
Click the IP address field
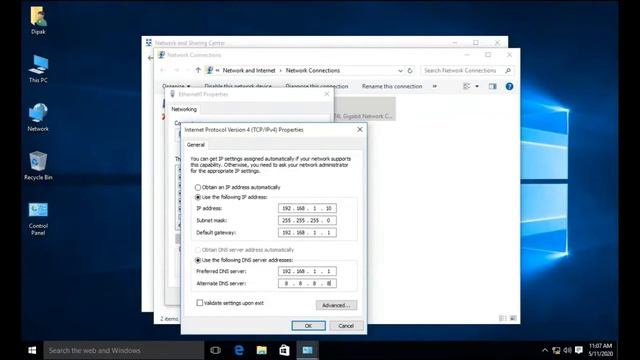click(307, 208)
